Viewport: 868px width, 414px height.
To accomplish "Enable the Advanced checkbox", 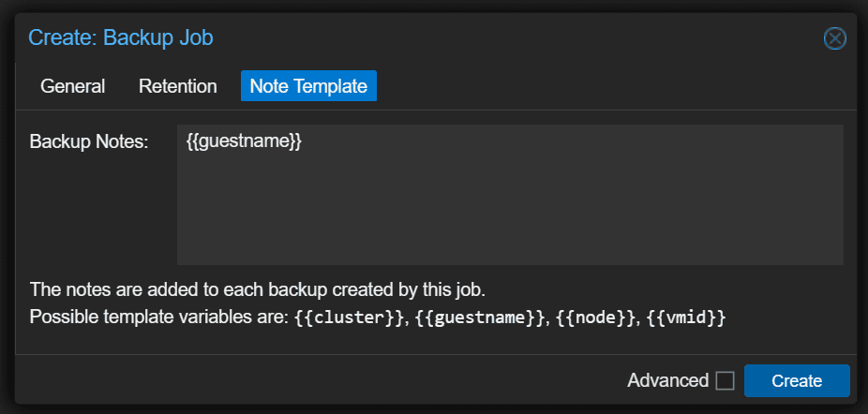I will (x=725, y=381).
